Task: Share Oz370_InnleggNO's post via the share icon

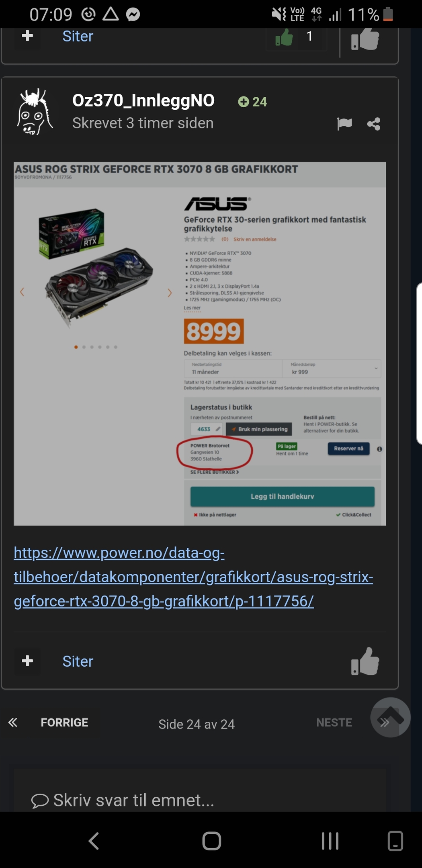Action: tap(374, 124)
